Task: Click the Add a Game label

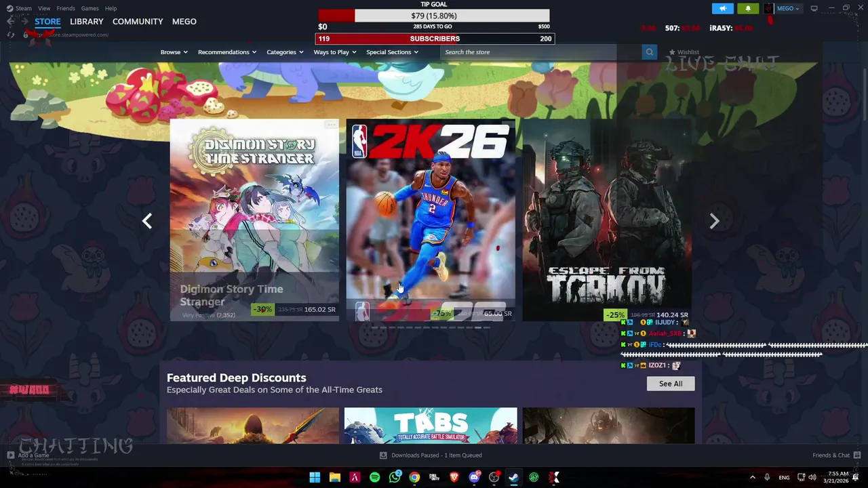Action: pos(34,455)
